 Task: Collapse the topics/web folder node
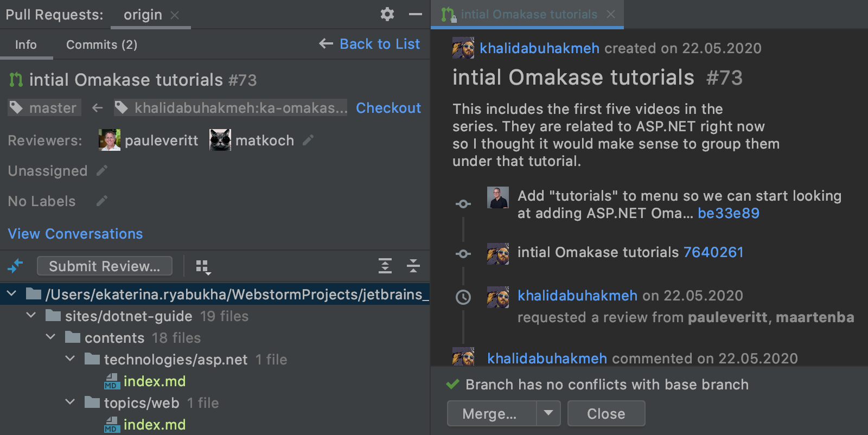(70, 402)
